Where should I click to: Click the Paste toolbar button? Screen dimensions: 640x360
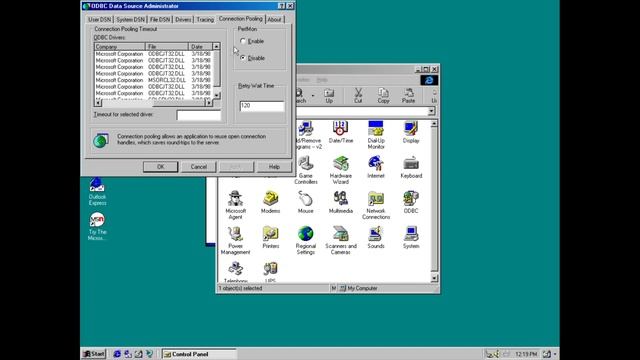408,96
